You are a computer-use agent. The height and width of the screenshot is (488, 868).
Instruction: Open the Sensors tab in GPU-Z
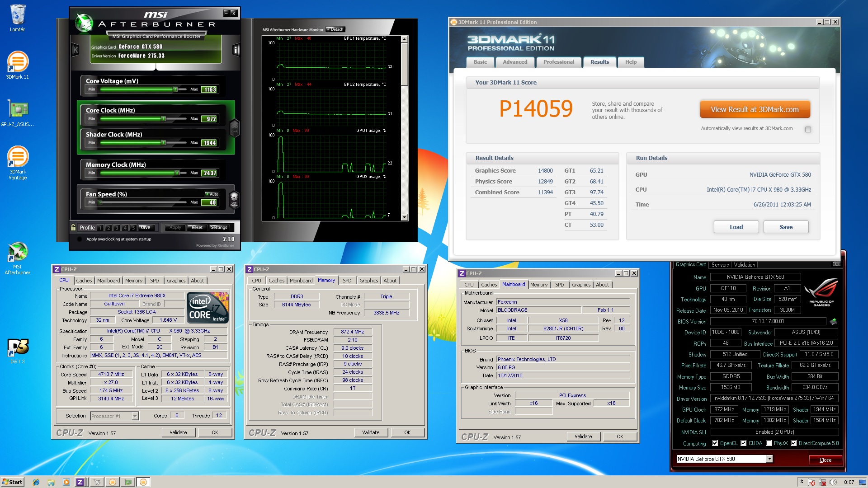click(x=720, y=265)
